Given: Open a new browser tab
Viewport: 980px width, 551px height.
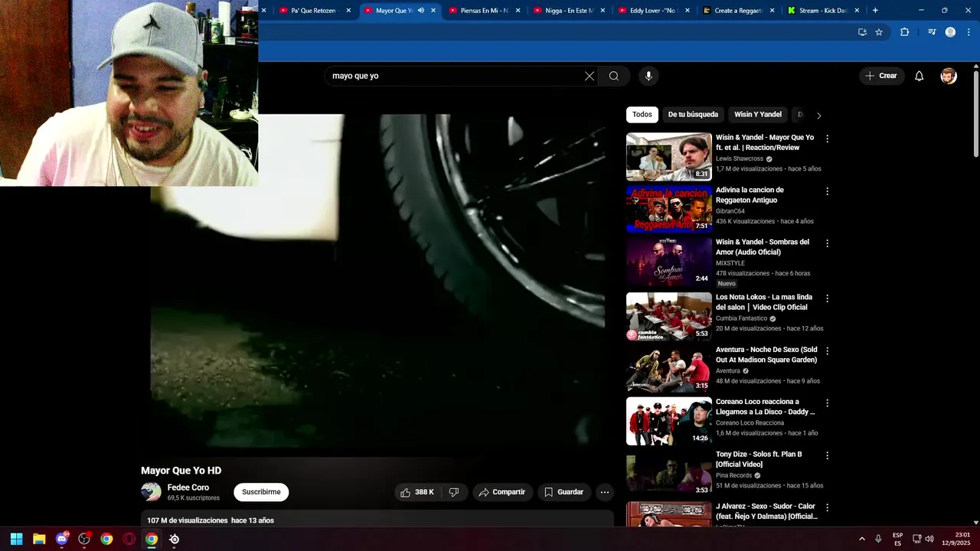Looking at the screenshot, I should (875, 11).
